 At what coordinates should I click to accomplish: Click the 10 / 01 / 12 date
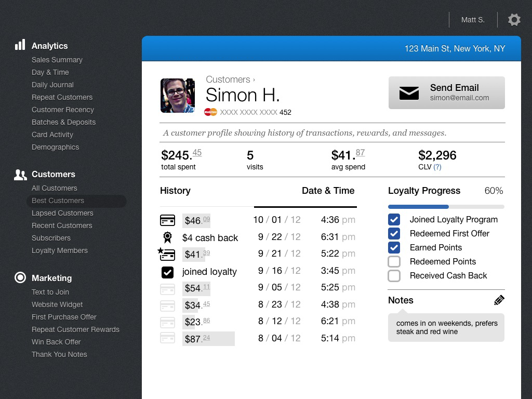click(277, 220)
